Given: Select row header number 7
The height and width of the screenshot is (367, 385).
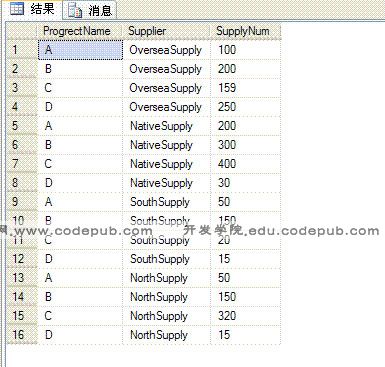Looking at the screenshot, I should (x=22, y=164).
